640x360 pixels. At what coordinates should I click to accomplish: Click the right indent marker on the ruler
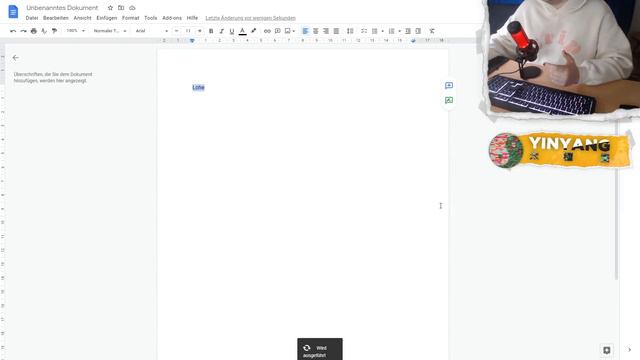pos(413,40)
